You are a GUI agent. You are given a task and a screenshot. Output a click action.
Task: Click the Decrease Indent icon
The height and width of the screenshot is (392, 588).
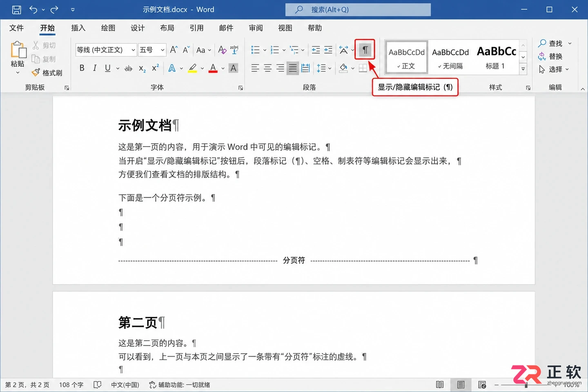(316, 50)
